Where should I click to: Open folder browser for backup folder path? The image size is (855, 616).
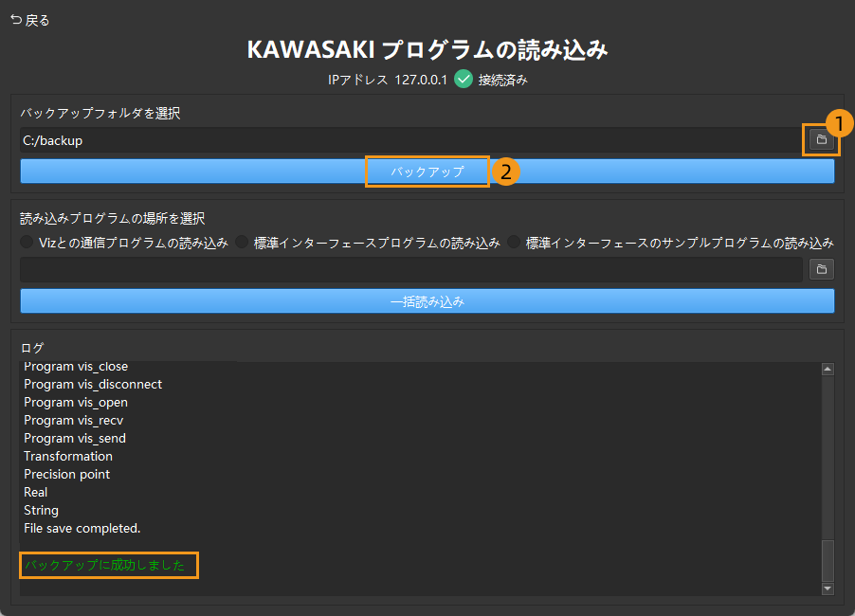coord(821,140)
